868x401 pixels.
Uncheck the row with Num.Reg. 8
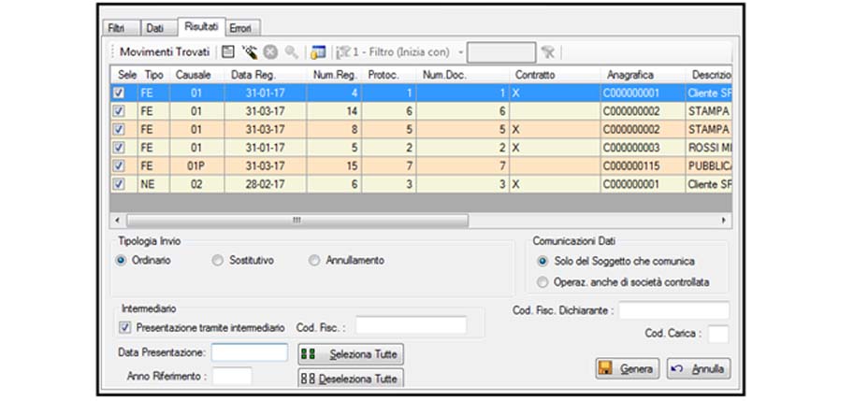click(x=119, y=129)
